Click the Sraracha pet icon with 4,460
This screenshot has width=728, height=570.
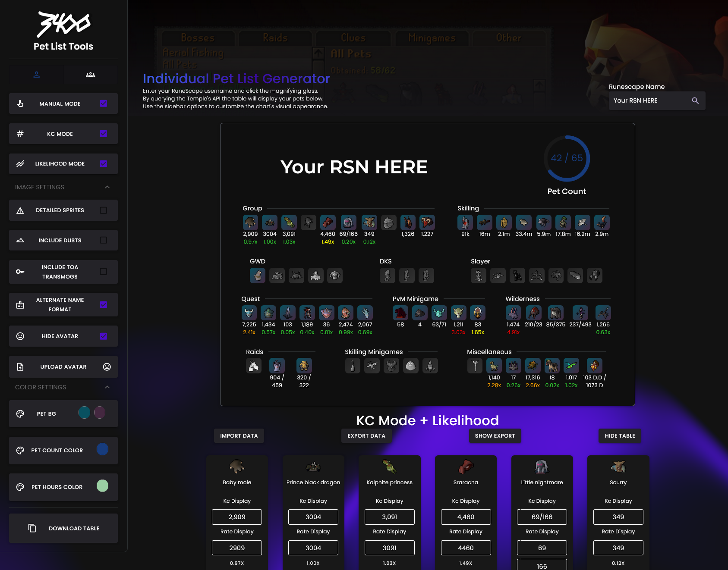pos(328,222)
